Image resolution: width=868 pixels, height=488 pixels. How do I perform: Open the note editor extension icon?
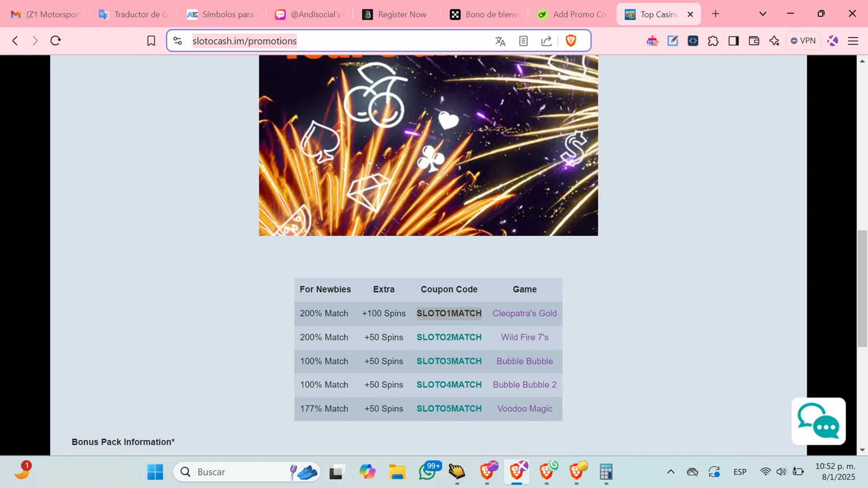pyautogui.click(x=672, y=41)
